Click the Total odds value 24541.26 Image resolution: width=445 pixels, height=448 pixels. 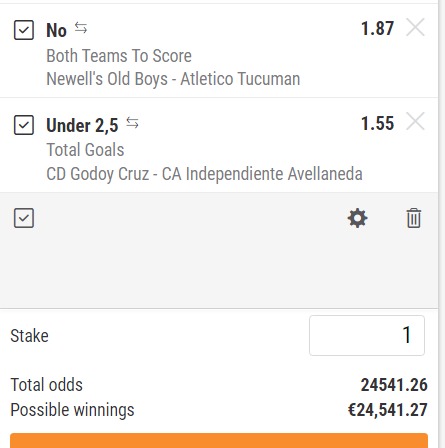tap(394, 385)
